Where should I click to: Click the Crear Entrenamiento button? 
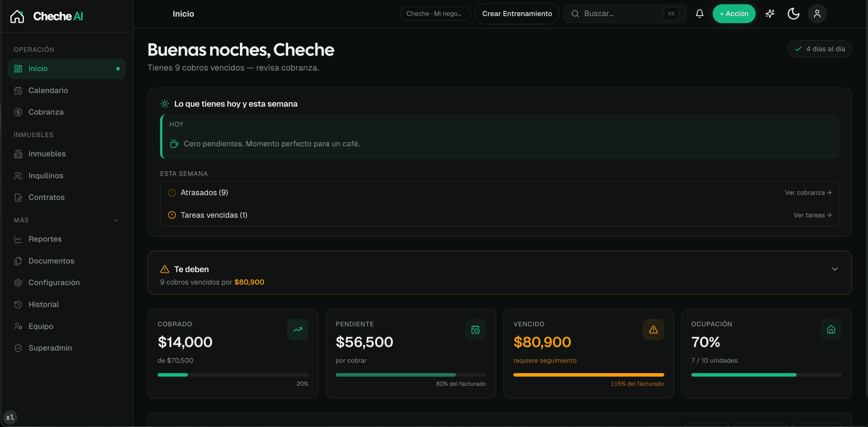click(517, 14)
